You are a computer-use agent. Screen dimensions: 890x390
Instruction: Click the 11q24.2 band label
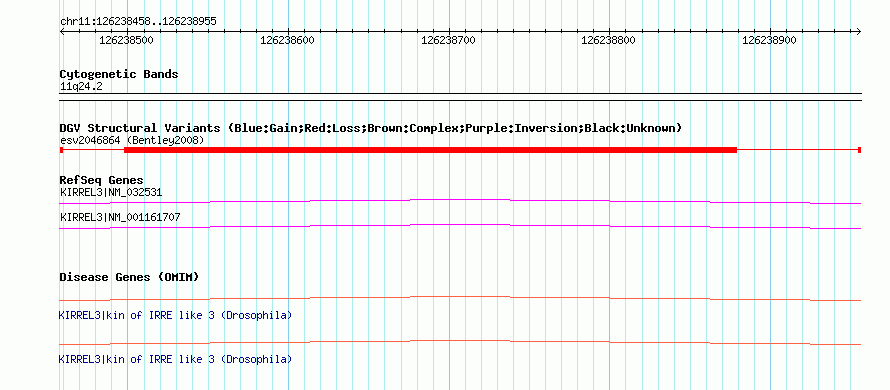coord(81,87)
